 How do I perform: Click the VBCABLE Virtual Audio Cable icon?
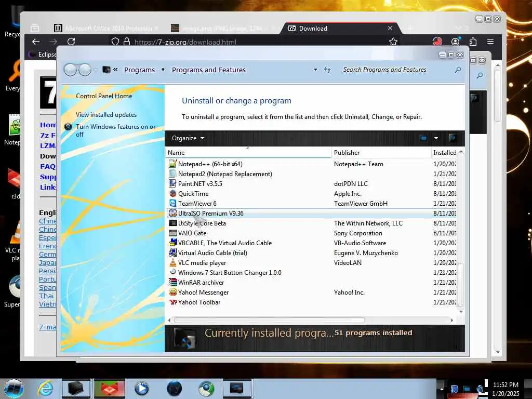click(172, 243)
